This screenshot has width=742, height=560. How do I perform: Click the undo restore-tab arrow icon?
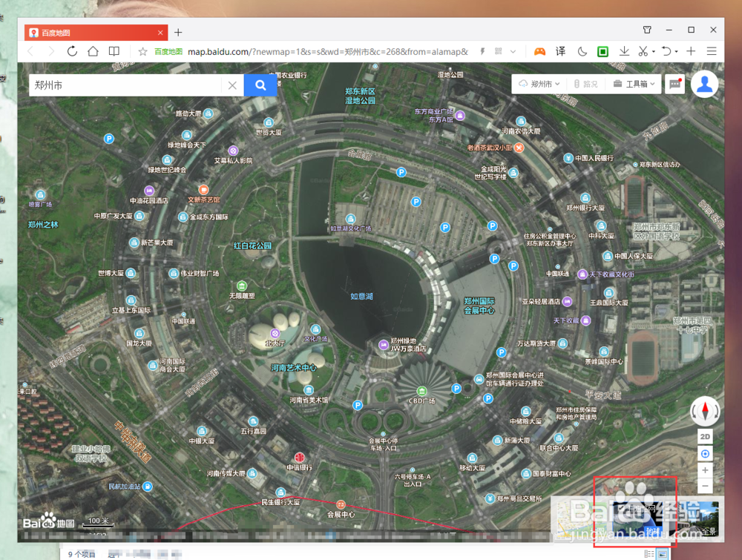click(x=666, y=51)
